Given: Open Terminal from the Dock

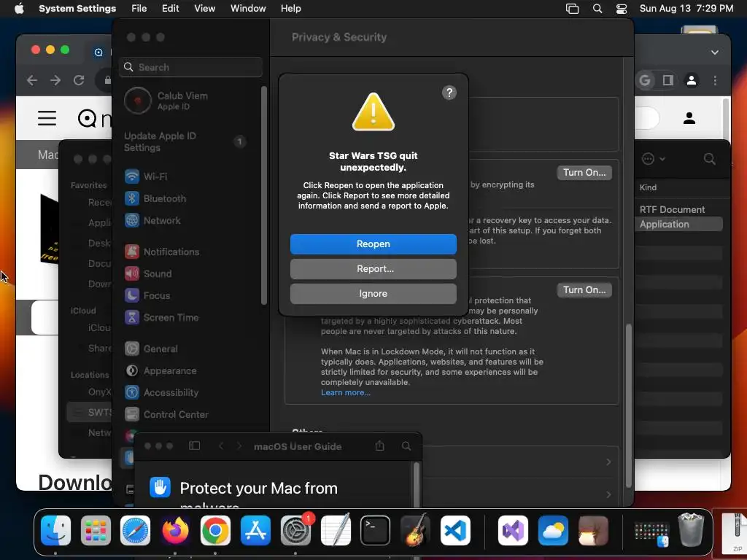Looking at the screenshot, I should [x=376, y=531].
